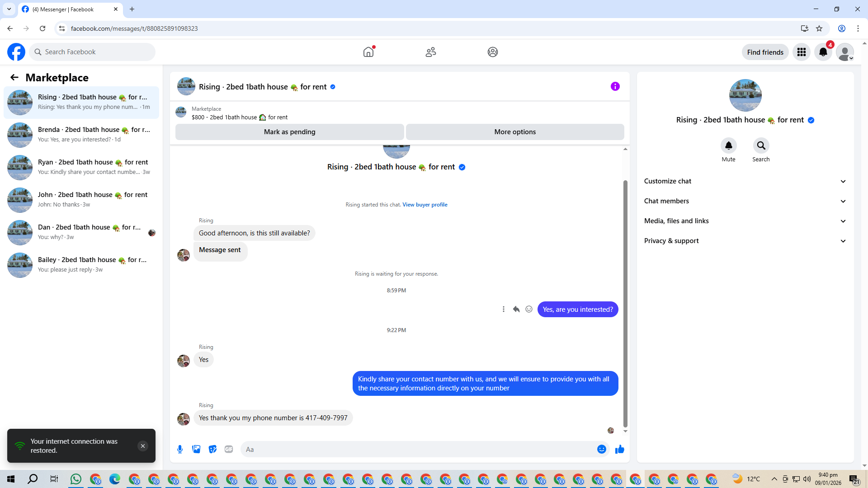Click the sticker picker icon

pos(212,449)
